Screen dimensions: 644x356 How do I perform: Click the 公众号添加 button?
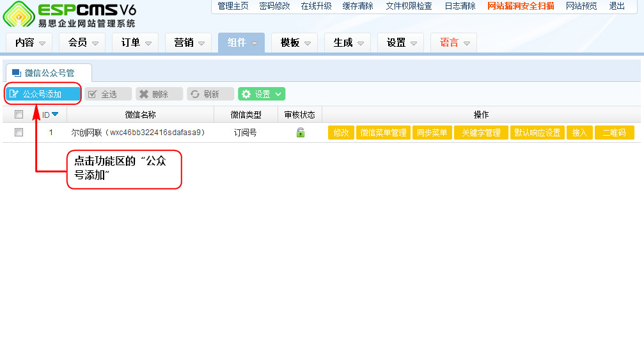point(43,93)
